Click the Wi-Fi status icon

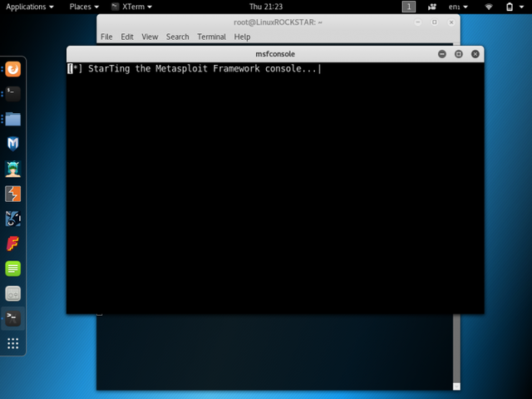489,7
